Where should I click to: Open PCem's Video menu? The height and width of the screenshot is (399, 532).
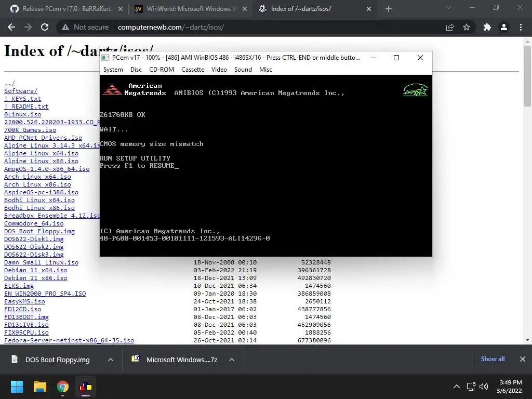(219, 70)
